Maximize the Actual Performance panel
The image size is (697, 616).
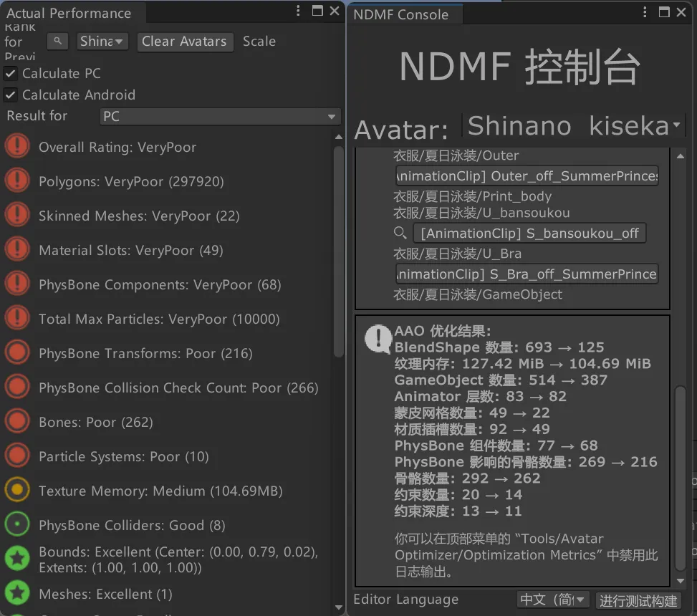point(317,11)
